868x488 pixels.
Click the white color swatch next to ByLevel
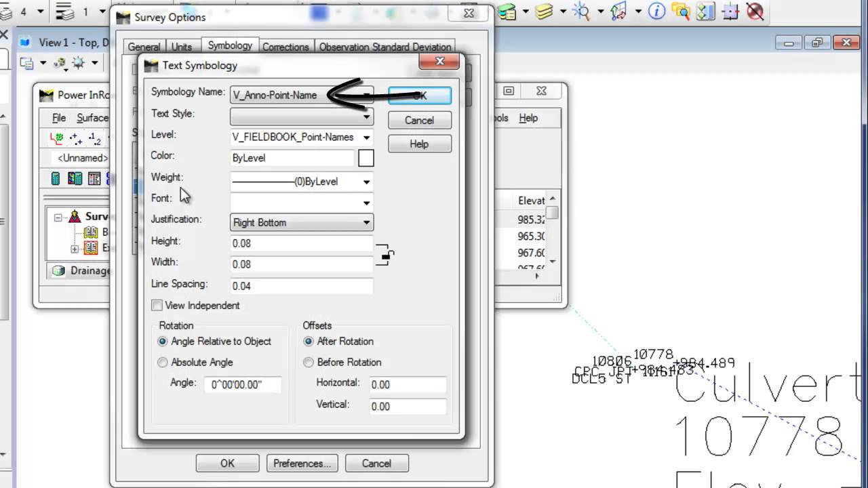[x=366, y=158]
